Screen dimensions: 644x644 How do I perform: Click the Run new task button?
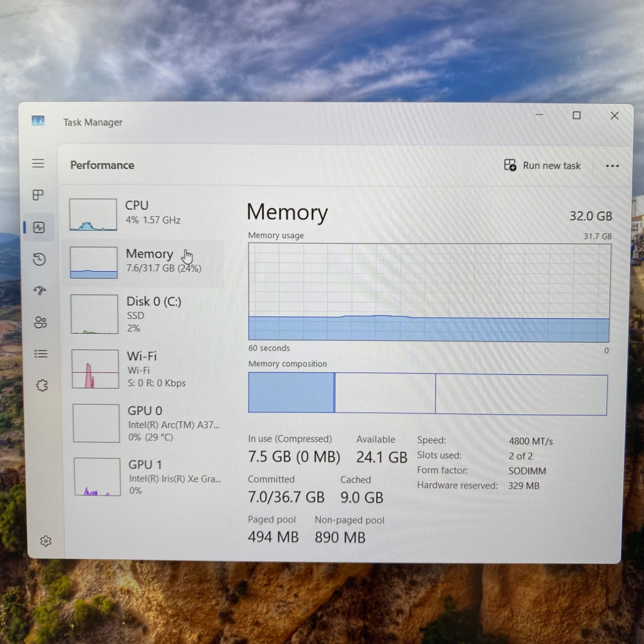[542, 166]
